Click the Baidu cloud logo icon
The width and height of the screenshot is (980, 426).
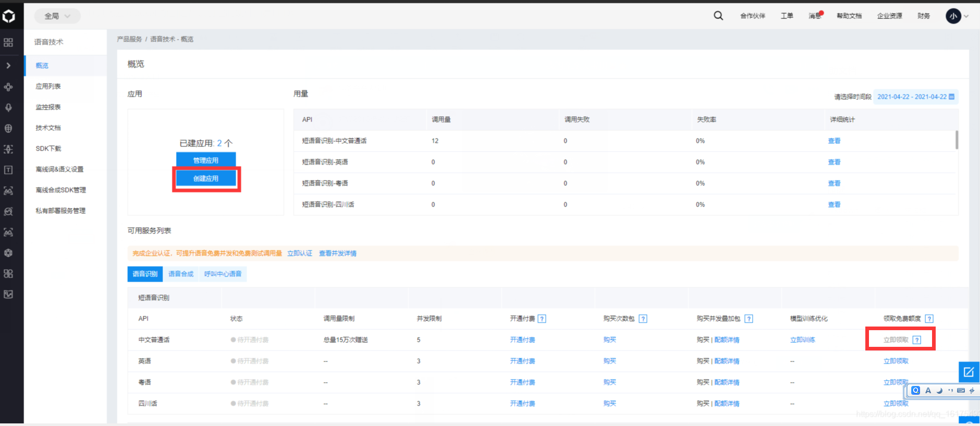(x=9, y=17)
